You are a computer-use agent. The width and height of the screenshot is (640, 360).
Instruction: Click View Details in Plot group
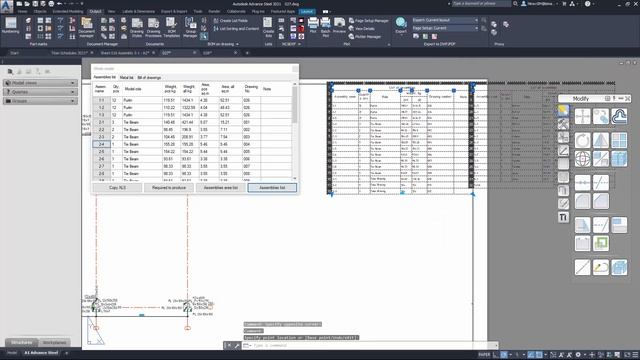tap(362, 29)
